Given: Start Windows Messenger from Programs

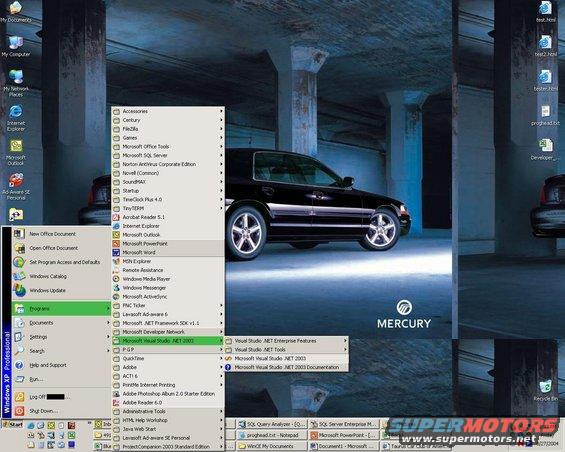Looking at the screenshot, I should (x=168, y=288).
